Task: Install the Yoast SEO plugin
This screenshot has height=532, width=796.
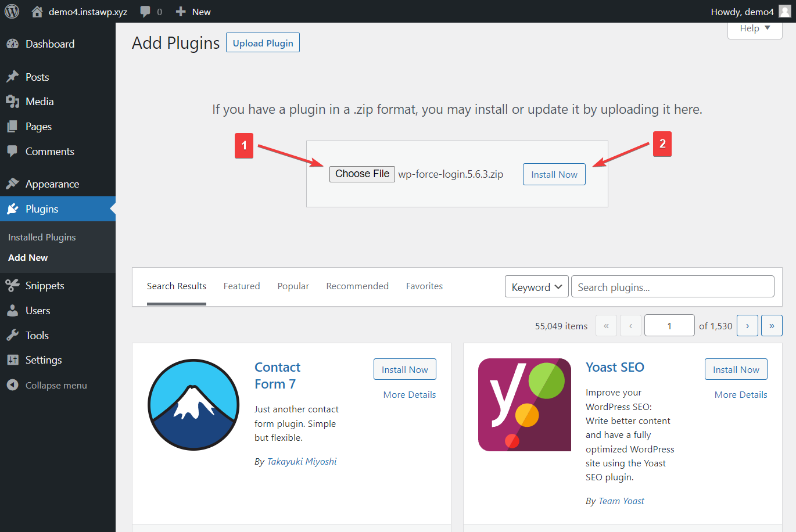Action: pyautogui.click(x=736, y=369)
